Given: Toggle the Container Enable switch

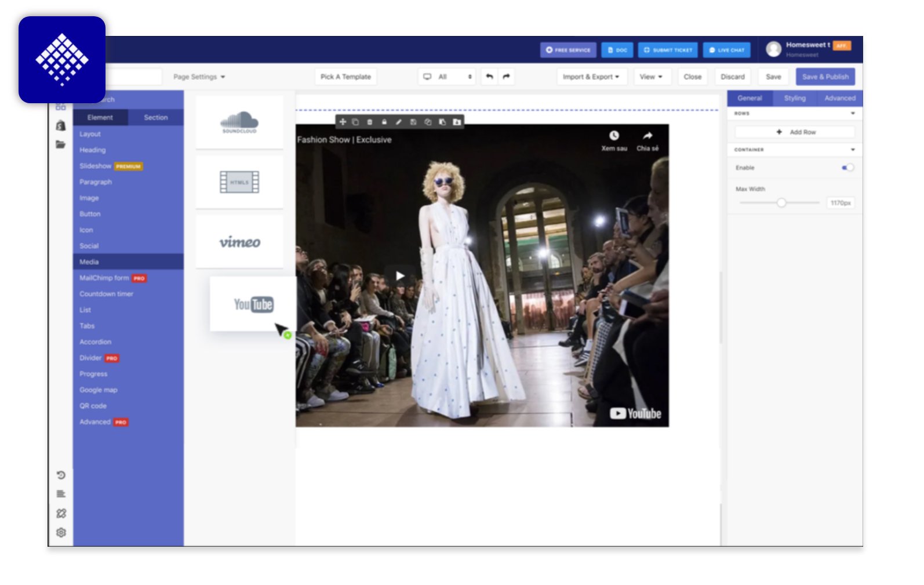Looking at the screenshot, I should click(x=847, y=168).
